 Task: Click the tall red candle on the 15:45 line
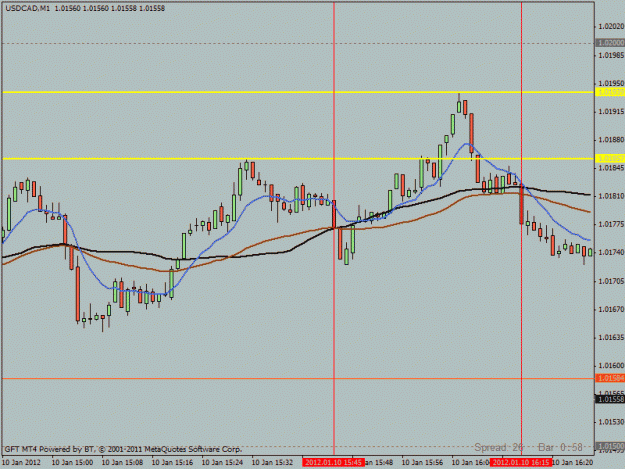coord(334,214)
